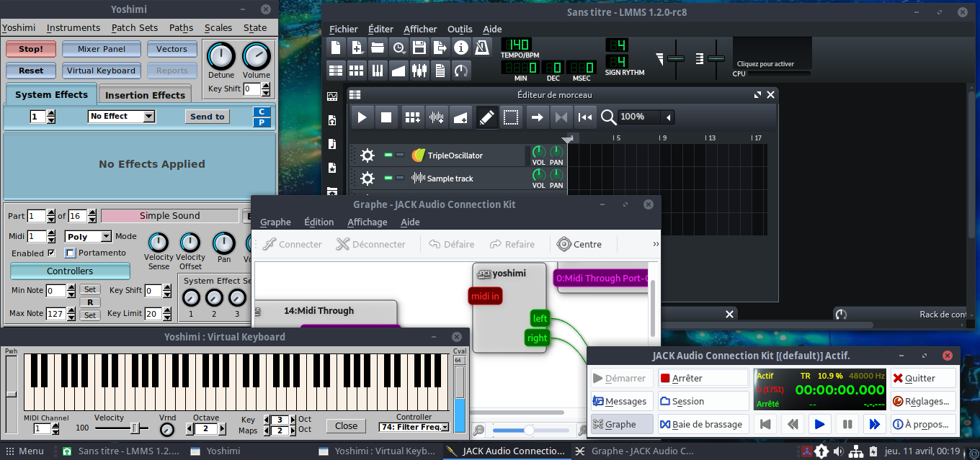Click Centre in the JACK graph toolbar
980x460 pixels.
click(580, 244)
